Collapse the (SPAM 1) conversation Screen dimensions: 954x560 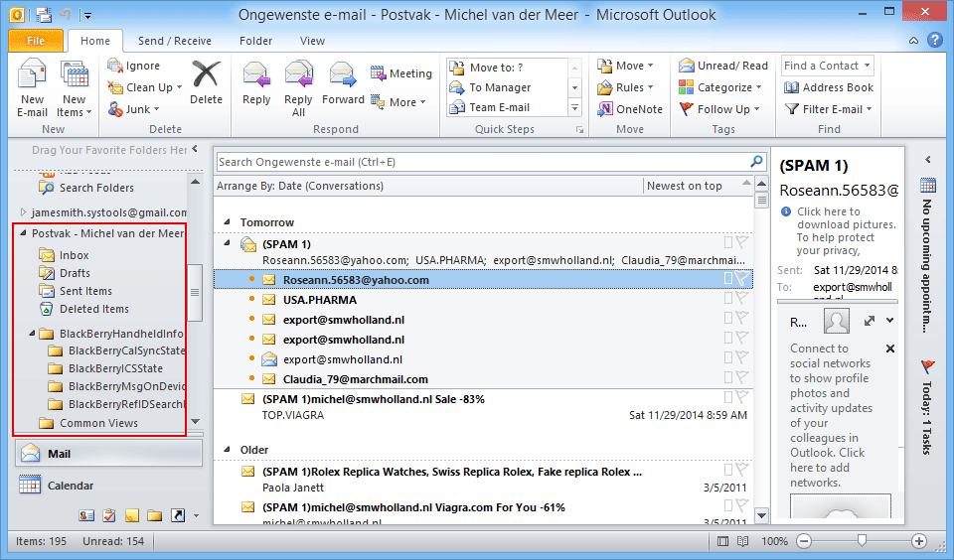point(227,243)
